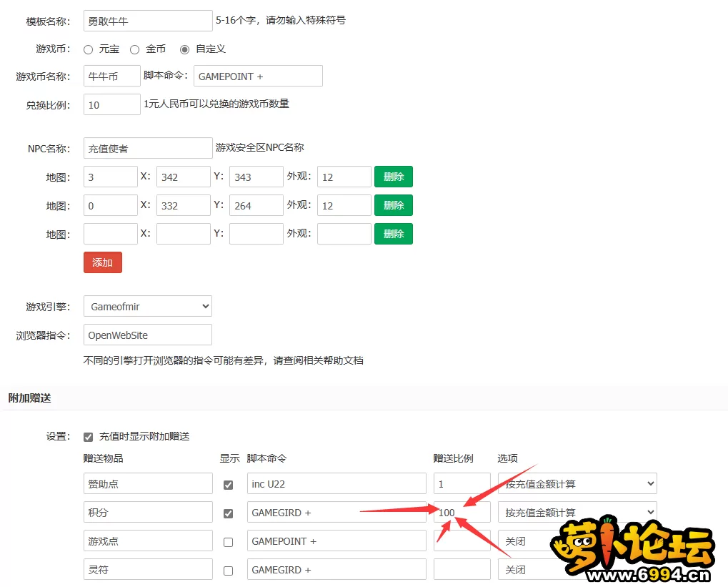Screen dimensions: 728x587
Task: Uncheck display box for 赞助点 row
Action: [228, 485]
